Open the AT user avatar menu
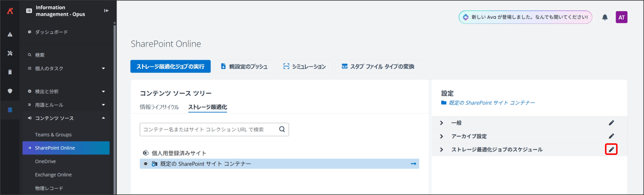 pos(621,17)
